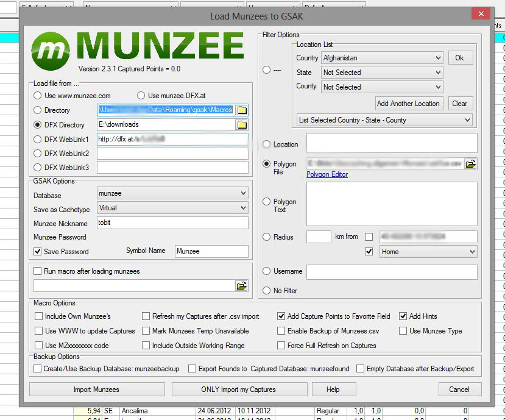Enable Include Own Munzee's option
505x420 pixels.
(38, 316)
